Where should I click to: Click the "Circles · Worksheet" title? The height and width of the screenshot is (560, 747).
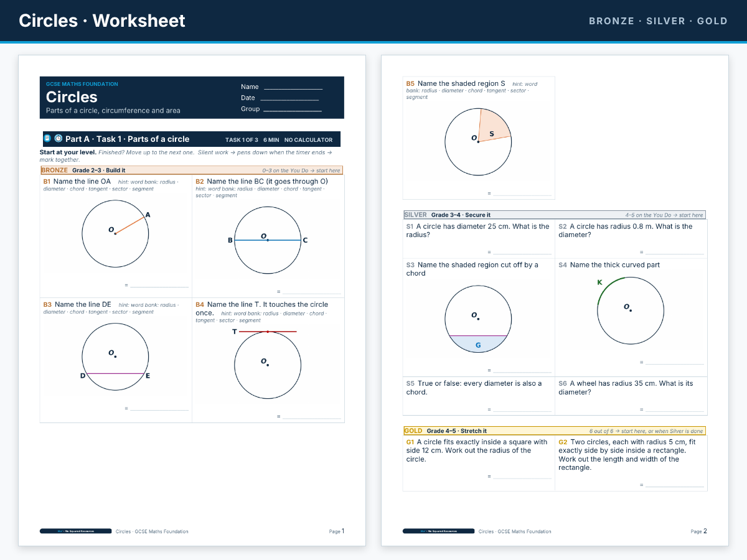pos(102,21)
